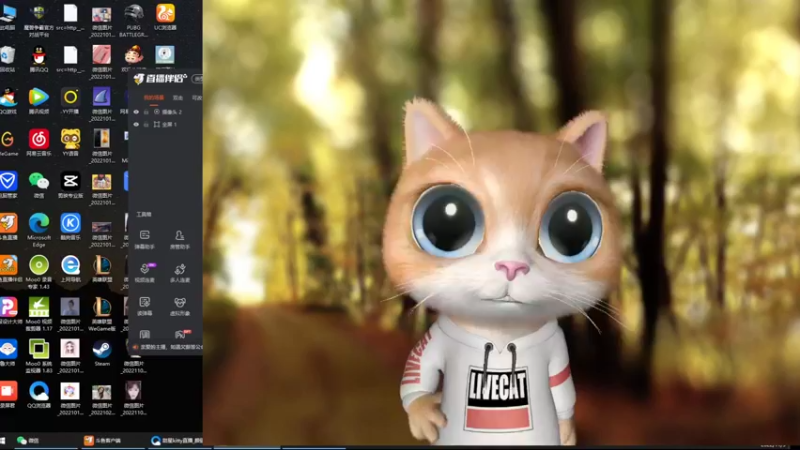800x450 pixels.
Task: Switch to the 我的场景 tab
Action: click(x=154, y=97)
